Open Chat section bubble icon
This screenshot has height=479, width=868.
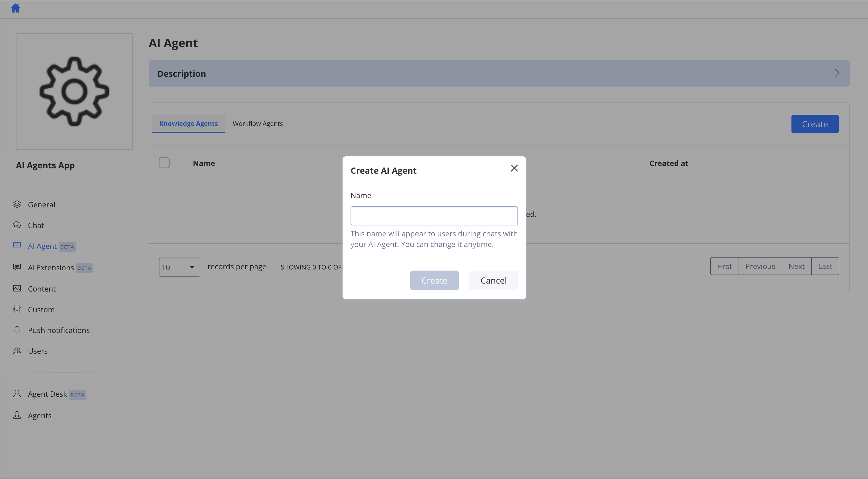[x=17, y=225]
